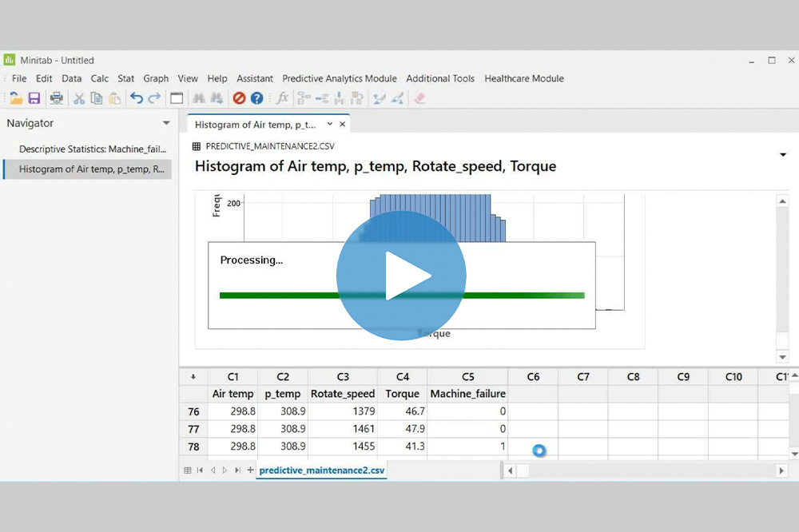Save the current project
This screenshot has height=532, width=799.
pos(35,97)
